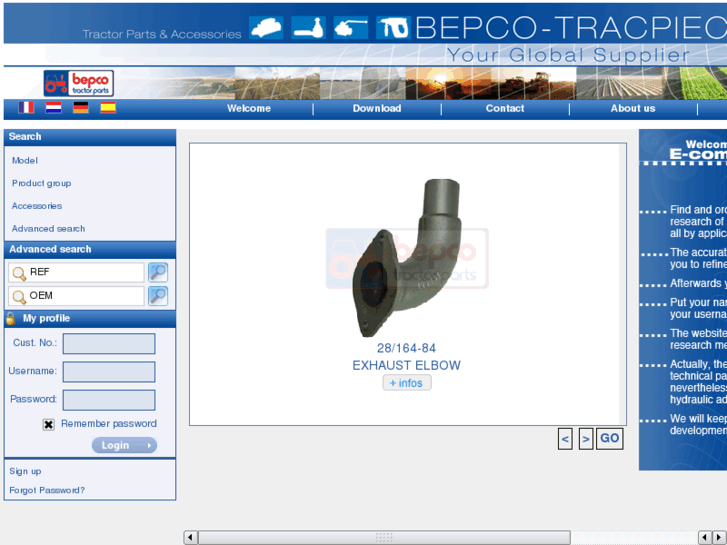Click EXHAUST ELBOW product title

pyautogui.click(x=407, y=365)
